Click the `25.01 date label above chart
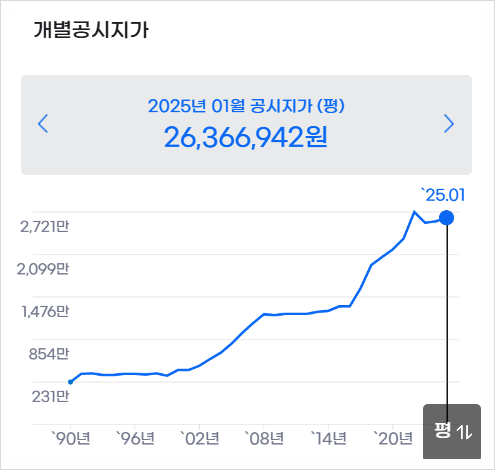Image resolution: width=495 pixels, height=470 pixels. [443, 195]
